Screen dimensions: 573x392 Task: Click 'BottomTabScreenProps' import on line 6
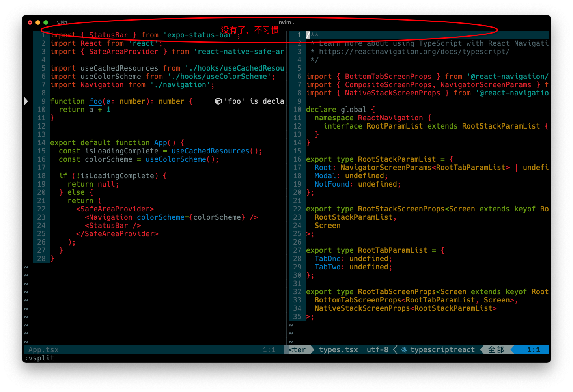tap(388, 77)
